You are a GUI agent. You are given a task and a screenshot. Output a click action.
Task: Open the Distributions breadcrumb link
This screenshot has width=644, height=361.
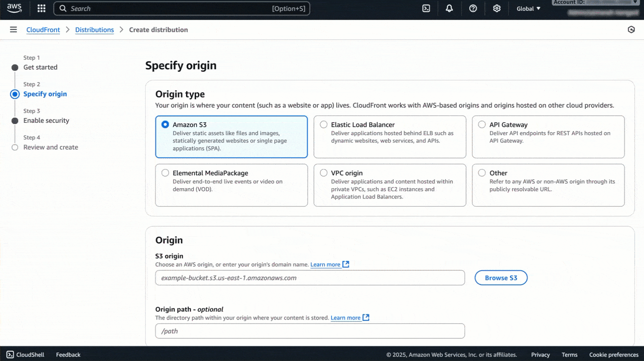[x=94, y=30]
